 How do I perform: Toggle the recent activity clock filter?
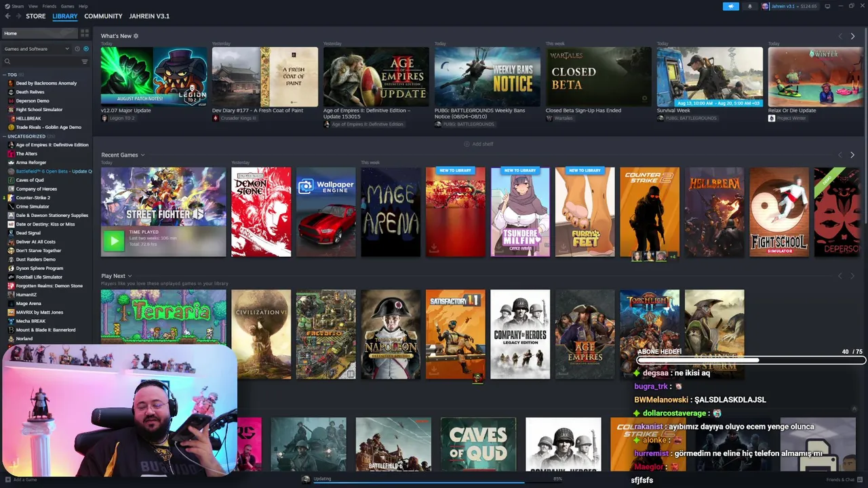pos(77,49)
